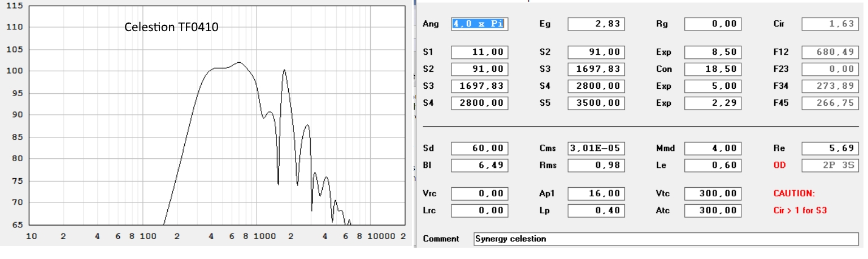Click the red Cir > 1 for S3 warning
The width and height of the screenshot is (868, 259).
(x=801, y=210)
